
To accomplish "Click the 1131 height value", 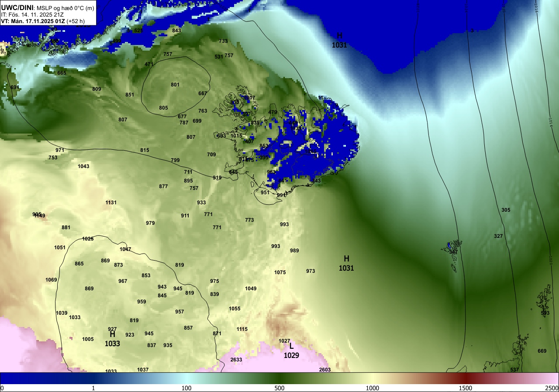I will [x=111, y=203].
